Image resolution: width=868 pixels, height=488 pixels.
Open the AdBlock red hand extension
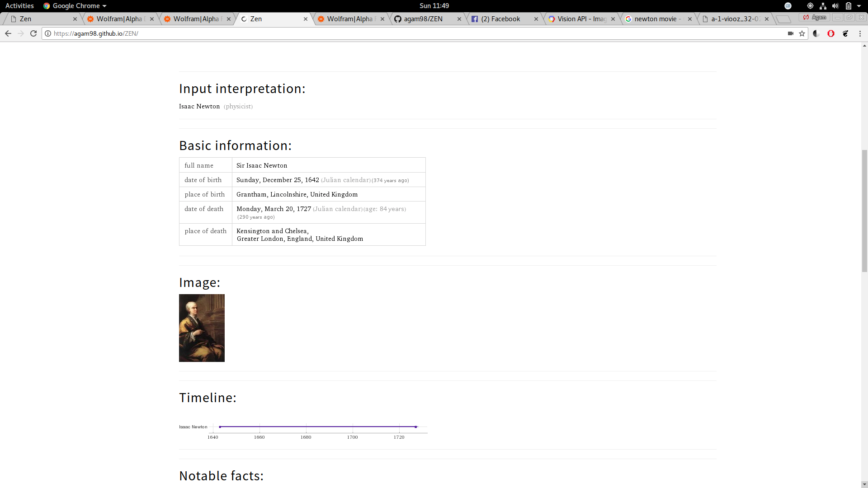tap(831, 33)
